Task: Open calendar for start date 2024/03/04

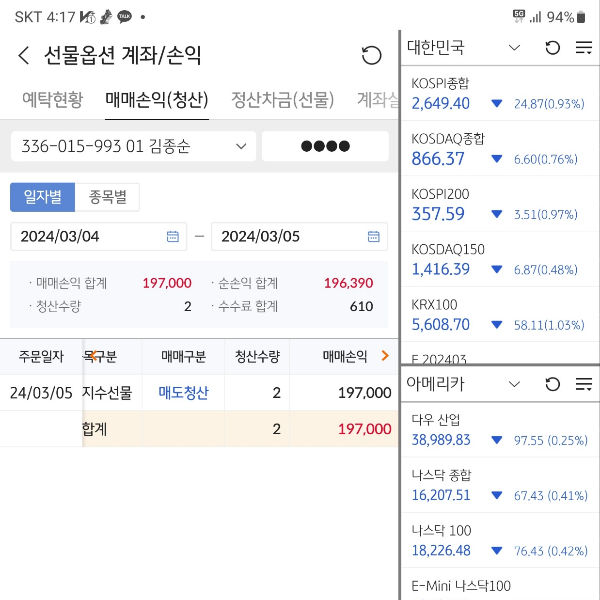Action: 172,237
